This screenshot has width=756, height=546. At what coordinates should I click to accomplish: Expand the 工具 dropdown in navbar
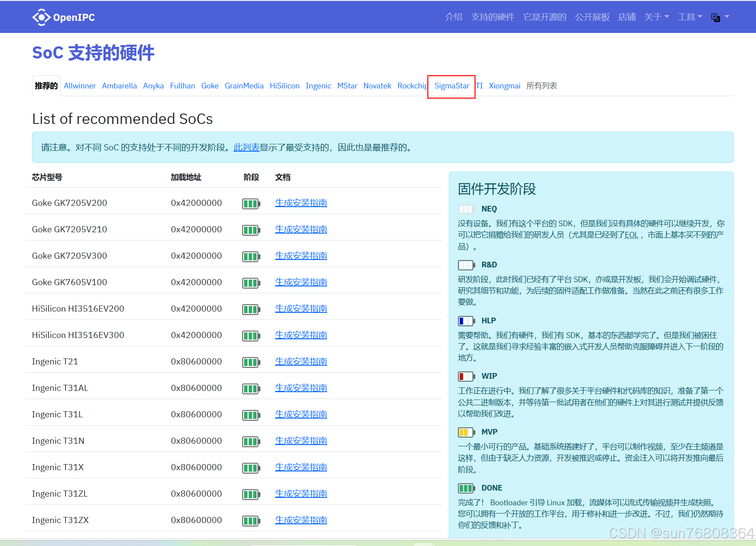tap(690, 17)
